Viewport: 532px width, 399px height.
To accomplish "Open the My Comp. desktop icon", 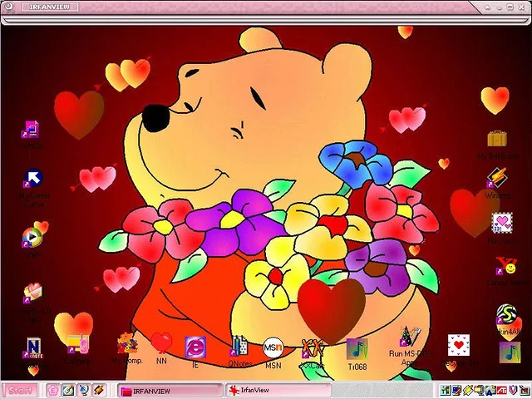I will coord(127,343).
